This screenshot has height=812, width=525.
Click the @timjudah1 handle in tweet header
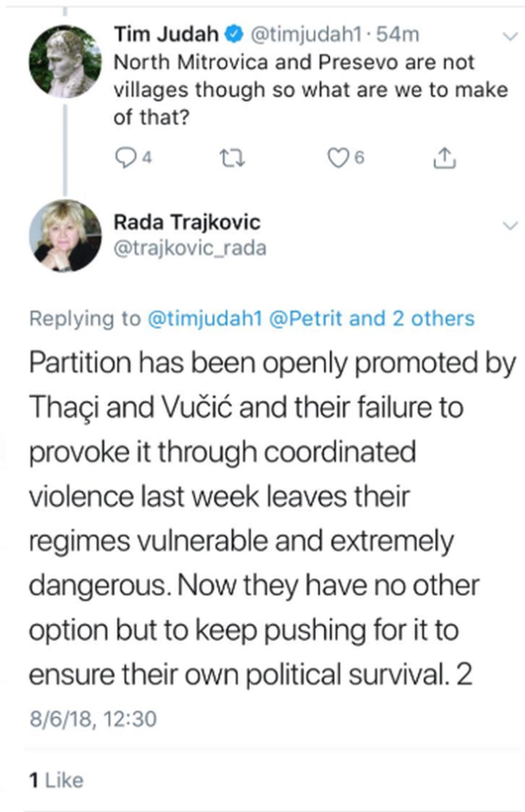pyautogui.click(x=306, y=35)
